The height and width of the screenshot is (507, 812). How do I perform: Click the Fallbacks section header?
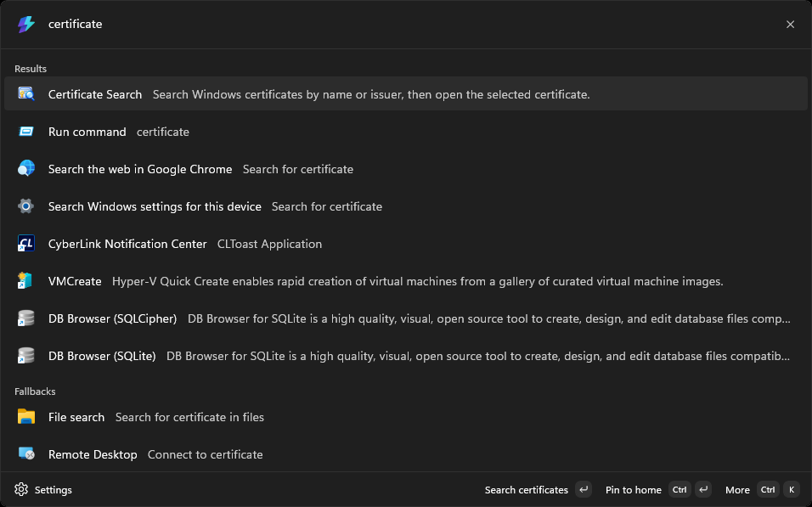[x=35, y=391]
